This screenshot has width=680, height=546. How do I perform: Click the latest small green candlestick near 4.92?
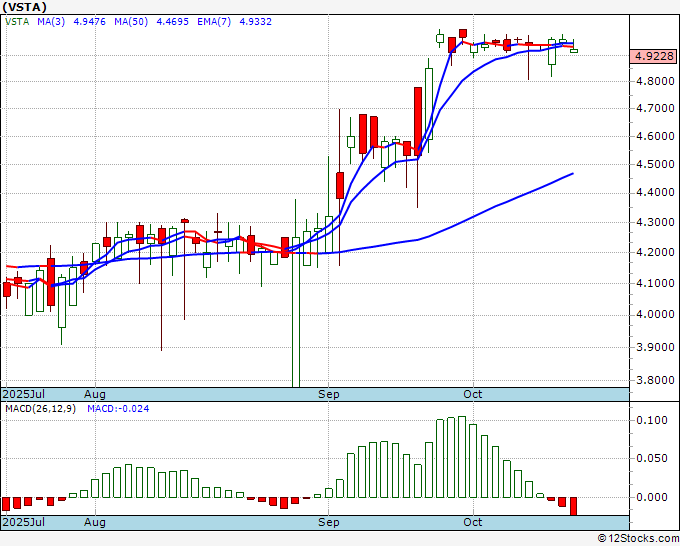(574, 51)
